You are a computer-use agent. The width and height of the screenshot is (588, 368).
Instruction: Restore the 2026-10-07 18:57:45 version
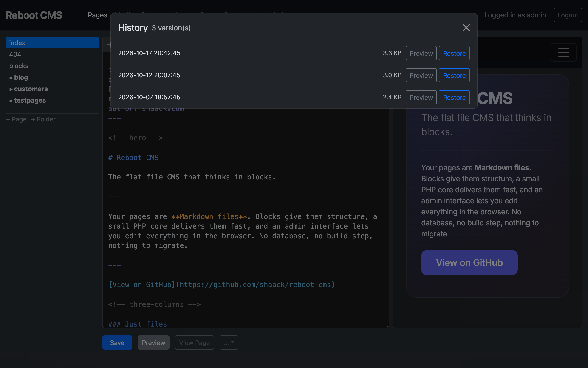coord(454,97)
